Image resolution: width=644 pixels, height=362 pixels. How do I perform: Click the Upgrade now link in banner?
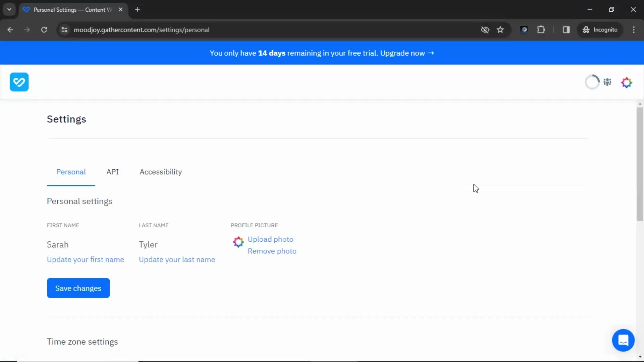[x=407, y=53]
